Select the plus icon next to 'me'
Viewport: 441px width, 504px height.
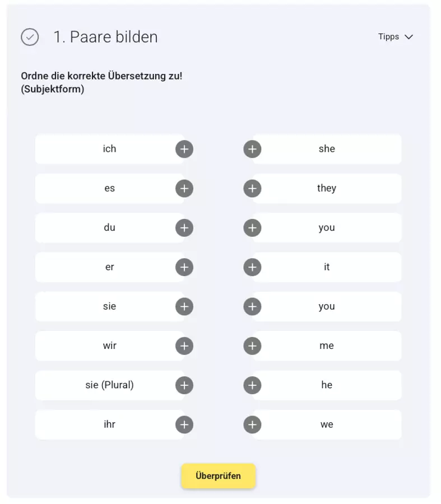(252, 346)
